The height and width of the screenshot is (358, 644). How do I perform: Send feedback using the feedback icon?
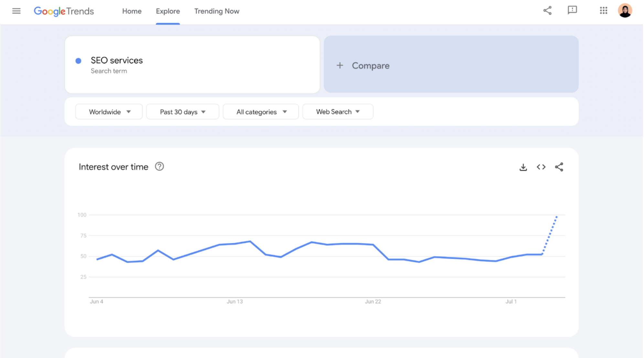(572, 11)
